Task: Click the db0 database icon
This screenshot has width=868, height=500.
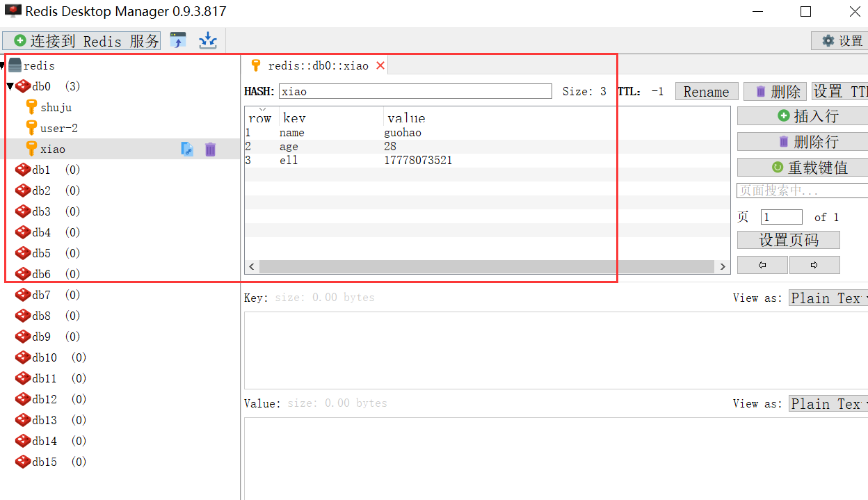Action: point(23,86)
